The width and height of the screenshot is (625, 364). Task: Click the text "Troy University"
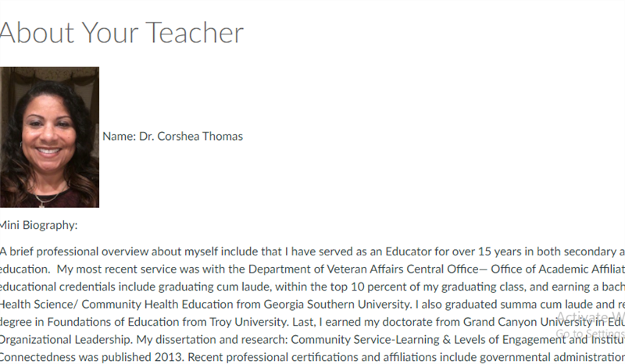tap(248, 322)
